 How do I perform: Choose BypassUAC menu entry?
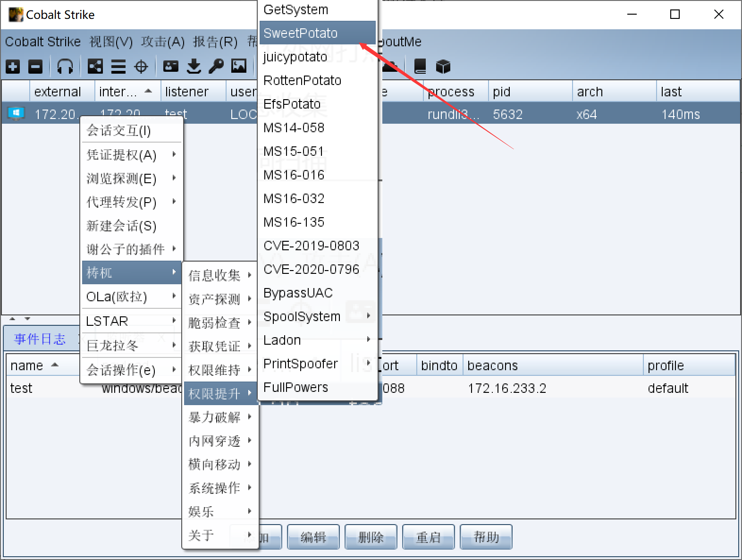(x=318, y=293)
